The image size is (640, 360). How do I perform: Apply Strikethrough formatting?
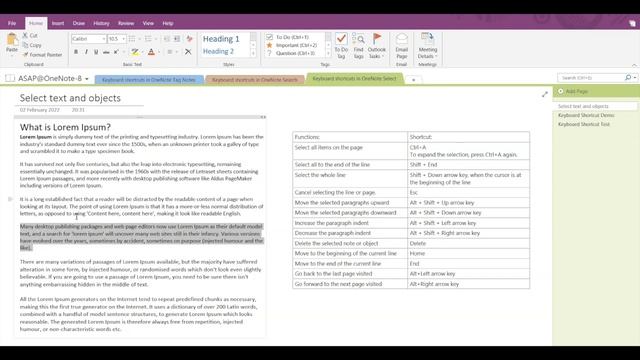tap(106, 52)
